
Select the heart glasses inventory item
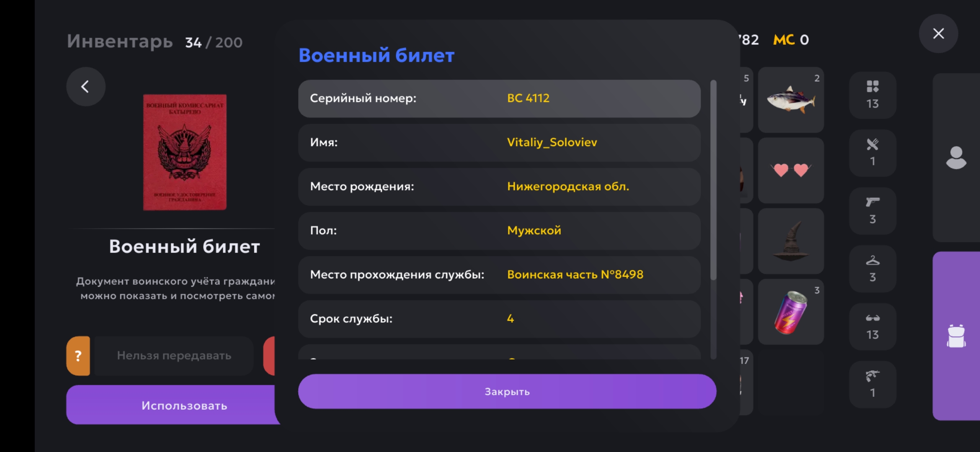(791, 170)
